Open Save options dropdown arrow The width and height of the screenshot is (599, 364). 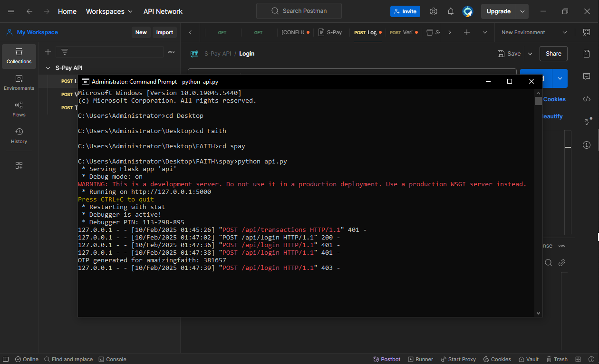pyautogui.click(x=530, y=54)
